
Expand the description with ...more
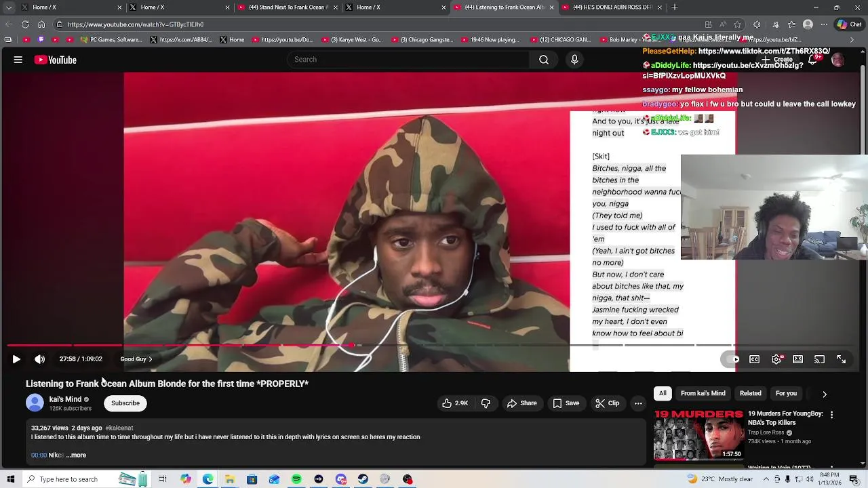point(76,455)
